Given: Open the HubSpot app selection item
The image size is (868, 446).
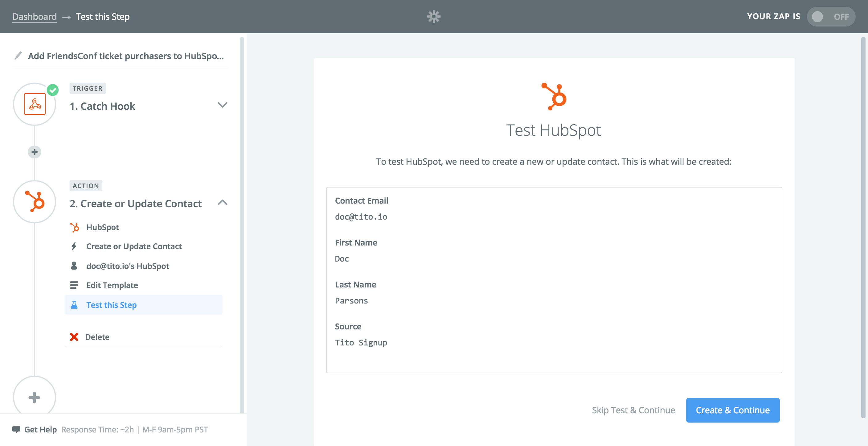Looking at the screenshot, I should [x=144, y=227].
